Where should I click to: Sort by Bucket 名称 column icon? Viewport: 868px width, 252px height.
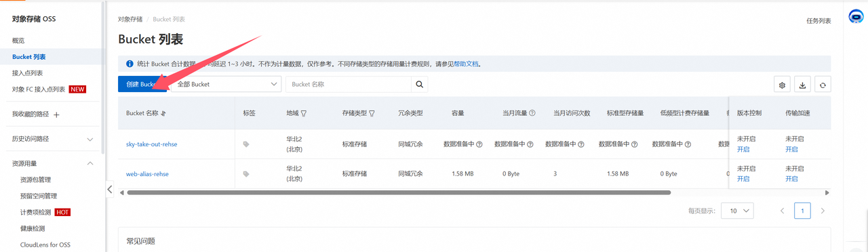tap(163, 113)
